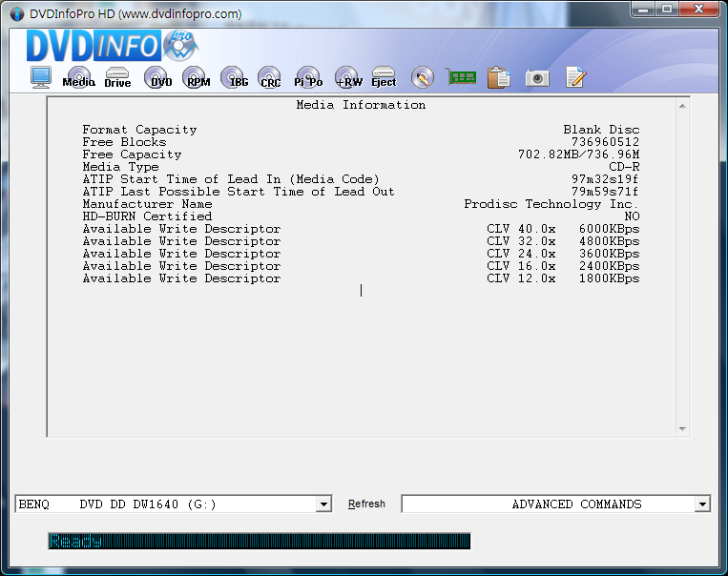Viewport: 728px width, 576px height.
Task: Select the 'CLV 32.0x 4800KBps' descriptor
Action: click(x=563, y=241)
